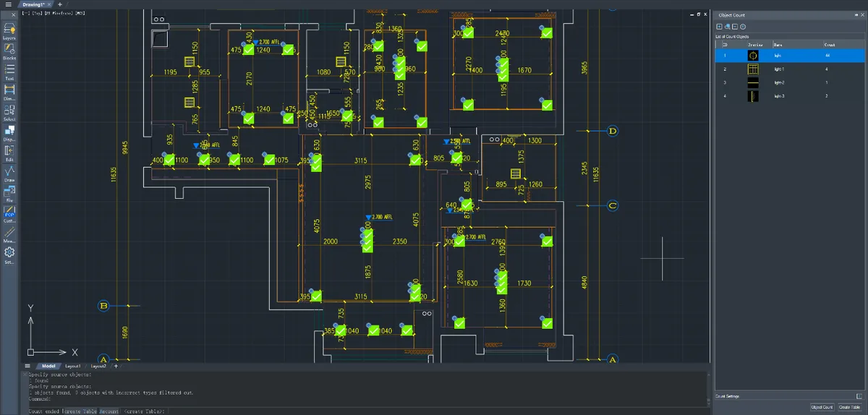Click the 1670 dimension text

click(524, 70)
